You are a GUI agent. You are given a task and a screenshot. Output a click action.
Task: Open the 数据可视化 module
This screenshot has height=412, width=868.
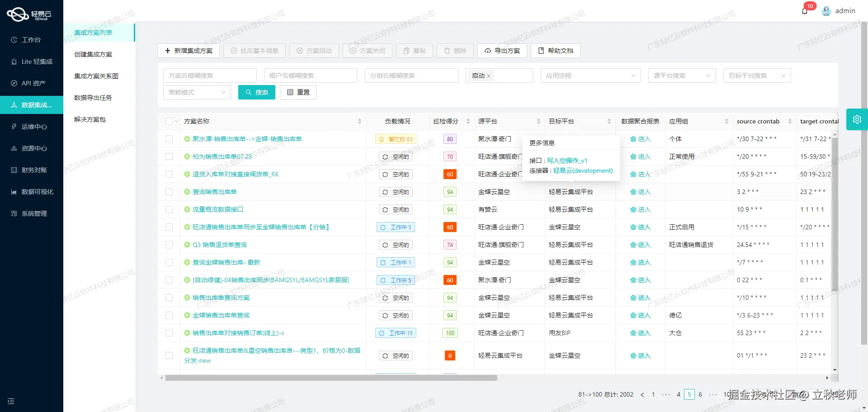[x=32, y=192]
